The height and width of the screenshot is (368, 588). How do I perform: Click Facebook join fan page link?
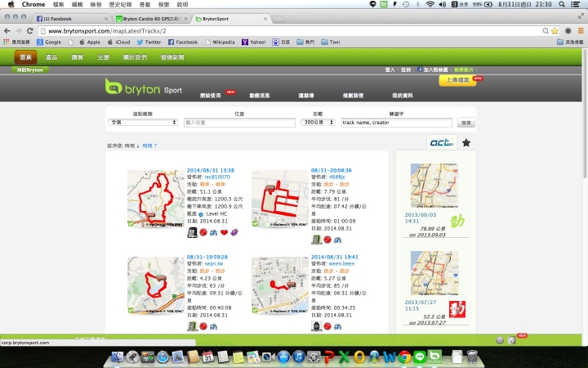click(432, 70)
